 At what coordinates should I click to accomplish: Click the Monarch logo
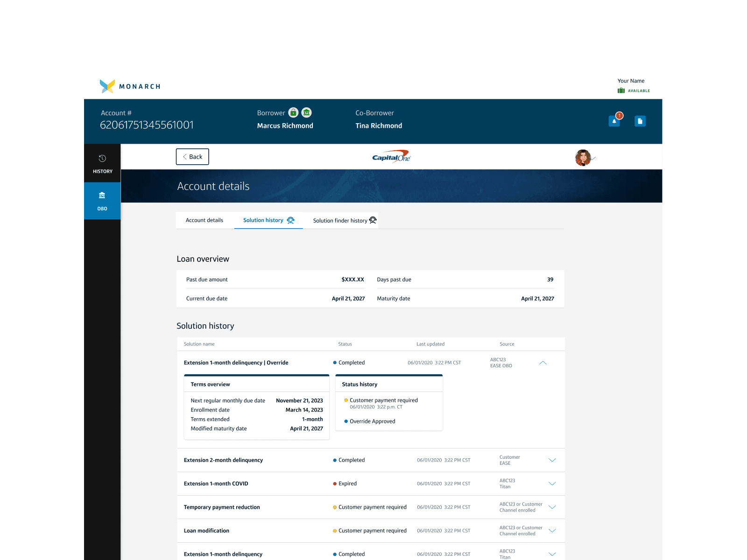point(130,86)
